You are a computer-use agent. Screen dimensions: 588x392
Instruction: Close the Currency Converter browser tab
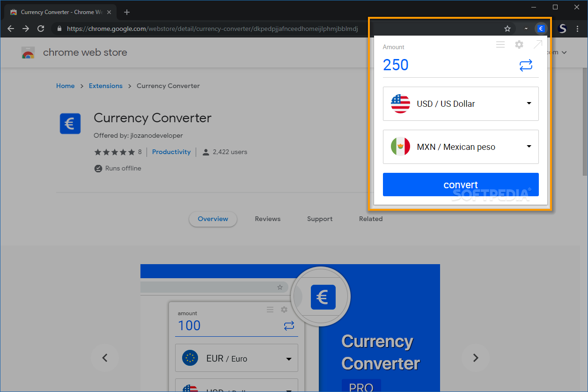pyautogui.click(x=109, y=12)
